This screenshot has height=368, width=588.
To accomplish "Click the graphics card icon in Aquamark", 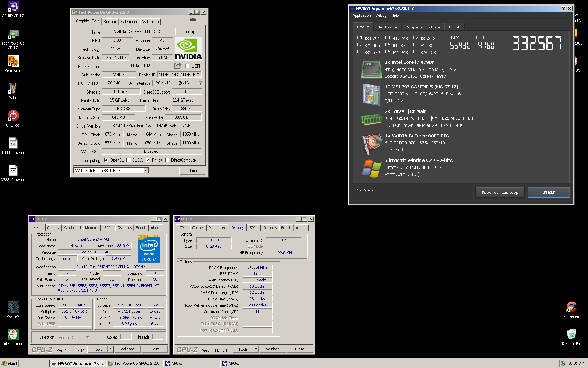I will [372, 144].
